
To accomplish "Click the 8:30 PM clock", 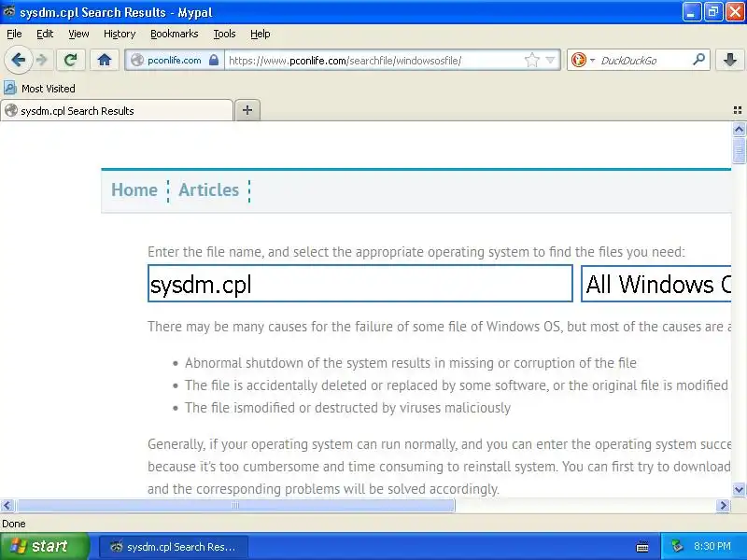I will click(x=712, y=546).
